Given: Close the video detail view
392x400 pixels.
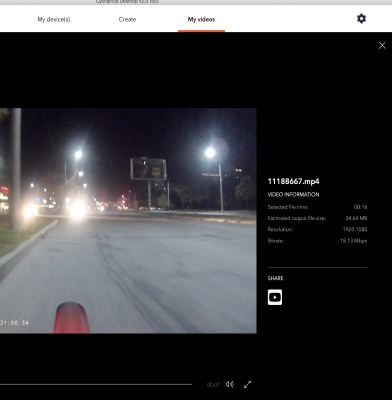Looking at the screenshot, I should click(382, 45).
